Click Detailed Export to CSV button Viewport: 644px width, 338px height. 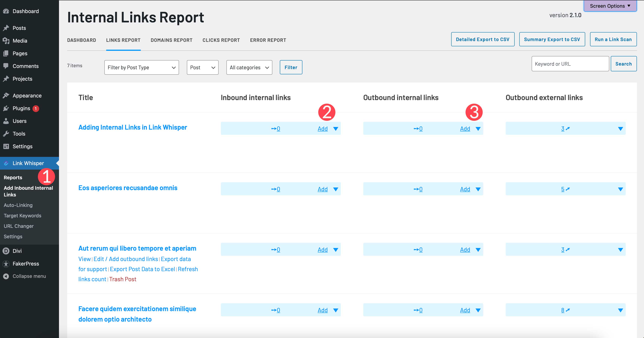click(482, 39)
